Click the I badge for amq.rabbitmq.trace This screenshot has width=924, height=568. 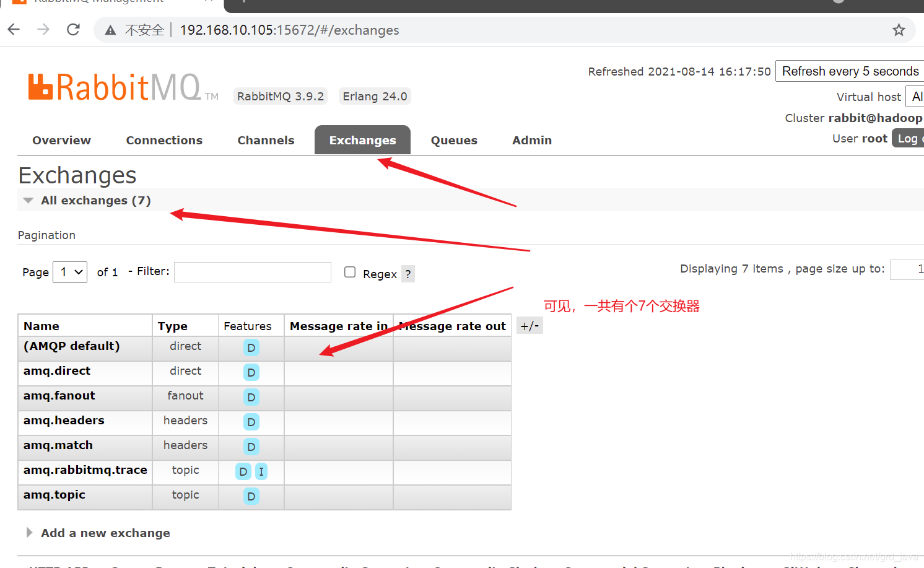261,472
